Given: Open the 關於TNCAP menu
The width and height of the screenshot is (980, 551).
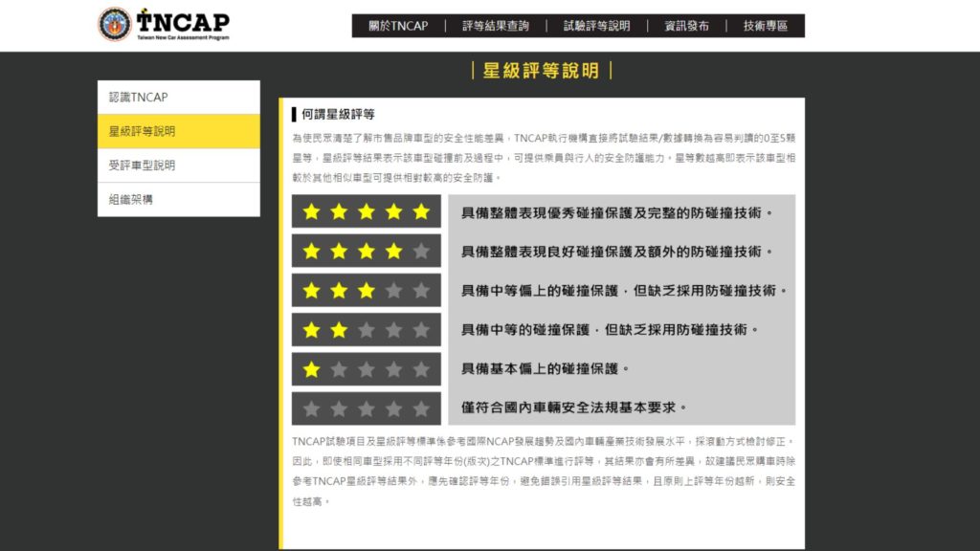Looking at the screenshot, I should point(398,26).
